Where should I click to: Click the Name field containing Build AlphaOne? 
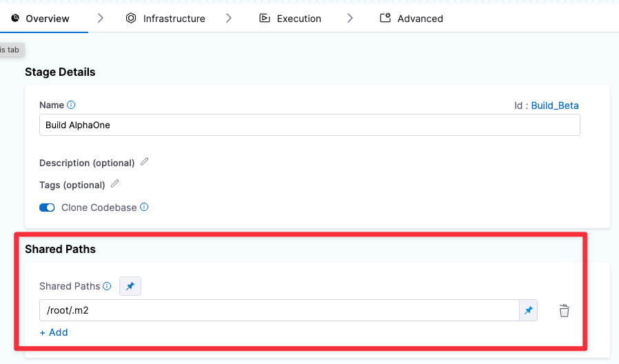tap(309, 125)
